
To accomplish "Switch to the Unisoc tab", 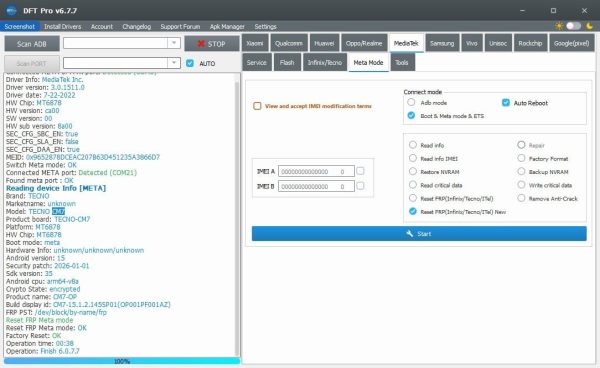I will click(498, 43).
